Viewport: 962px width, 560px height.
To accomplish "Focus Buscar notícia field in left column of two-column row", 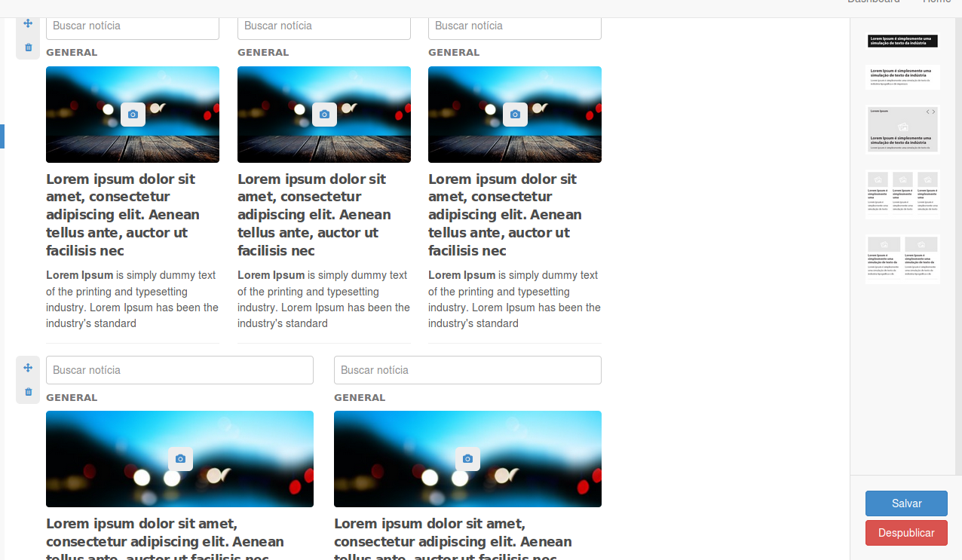I will tap(179, 370).
